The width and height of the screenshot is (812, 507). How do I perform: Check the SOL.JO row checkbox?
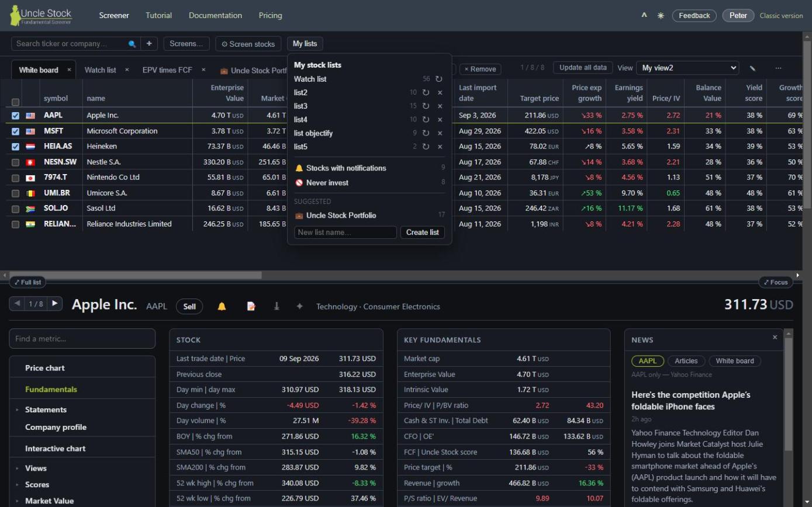[15, 209]
